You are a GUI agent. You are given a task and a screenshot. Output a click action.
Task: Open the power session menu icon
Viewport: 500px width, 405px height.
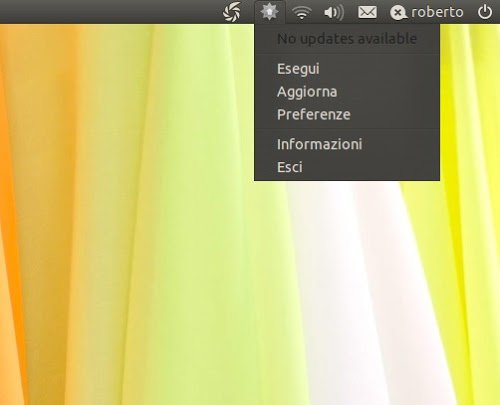(x=485, y=12)
